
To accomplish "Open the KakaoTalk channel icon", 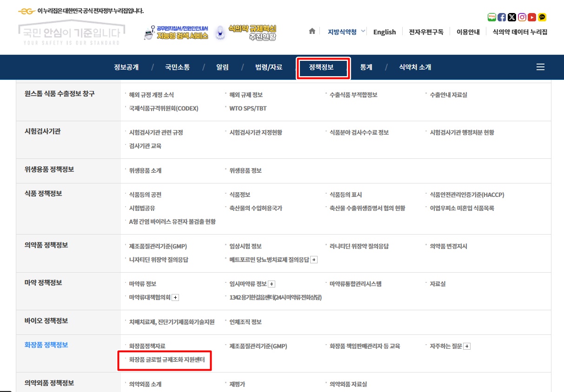I will coord(542,17).
